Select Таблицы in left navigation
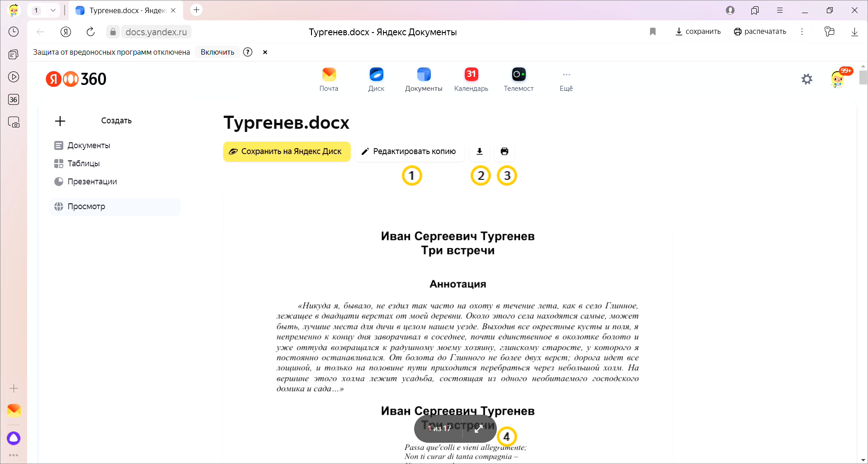Screen dimensions: 868x464 [84, 164]
